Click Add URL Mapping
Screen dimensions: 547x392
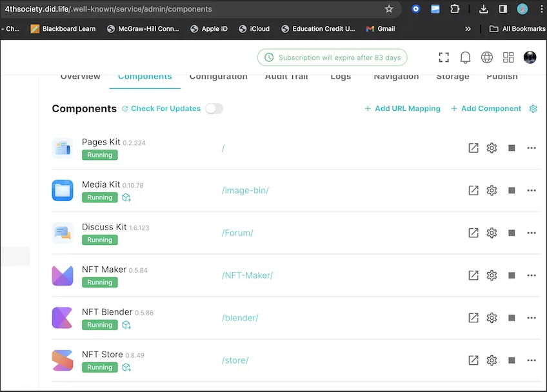(403, 108)
